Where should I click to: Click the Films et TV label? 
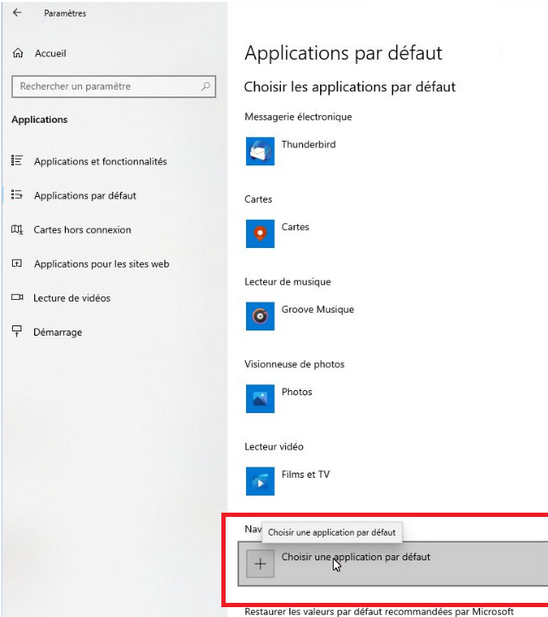305,474
